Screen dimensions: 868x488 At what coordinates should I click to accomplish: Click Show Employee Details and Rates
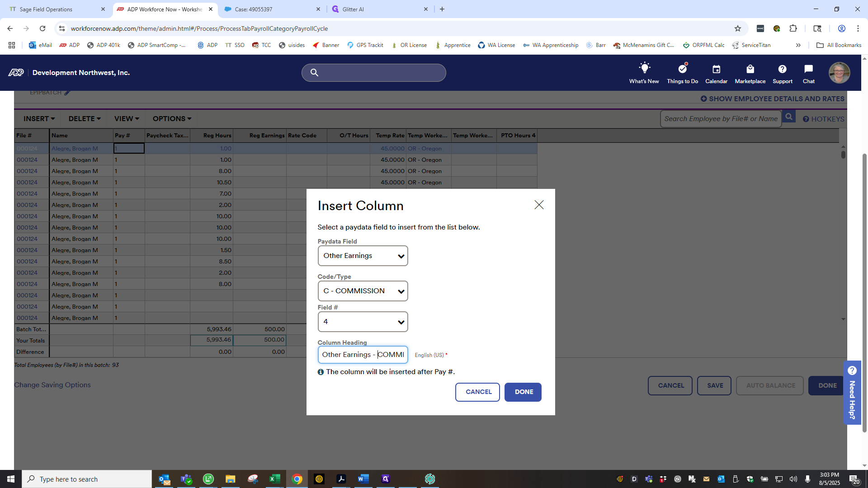772,99
